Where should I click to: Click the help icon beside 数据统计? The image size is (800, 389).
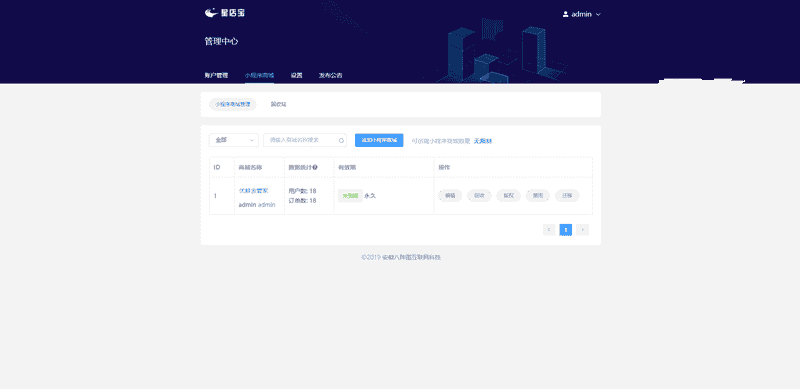click(315, 167)
